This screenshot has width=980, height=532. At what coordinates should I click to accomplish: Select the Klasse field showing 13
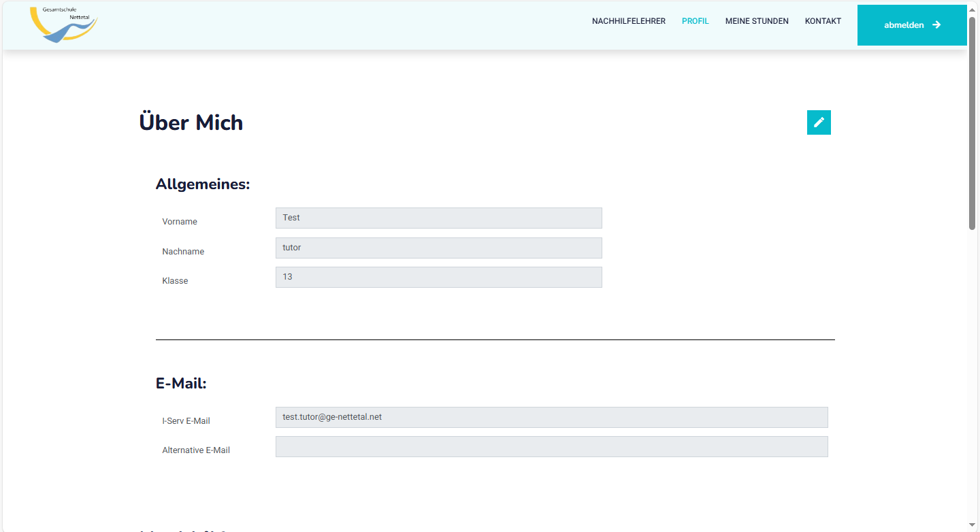point(438,277)
